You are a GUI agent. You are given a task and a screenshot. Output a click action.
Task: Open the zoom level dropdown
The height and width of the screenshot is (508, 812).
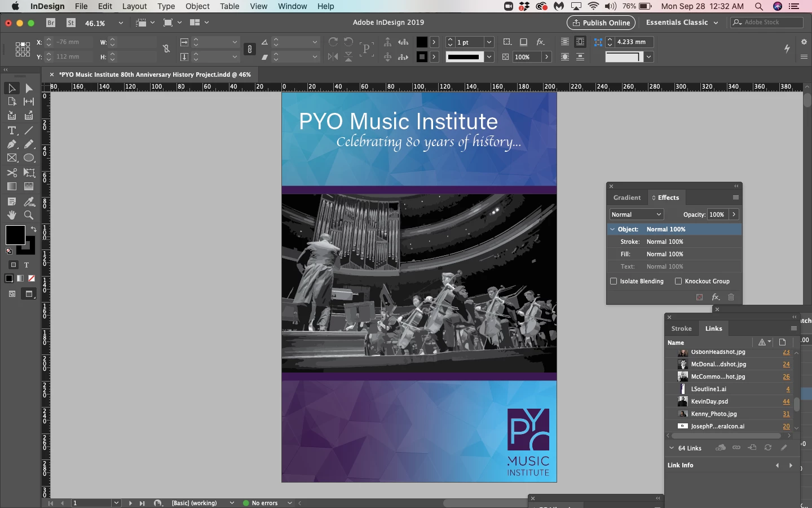121,23
